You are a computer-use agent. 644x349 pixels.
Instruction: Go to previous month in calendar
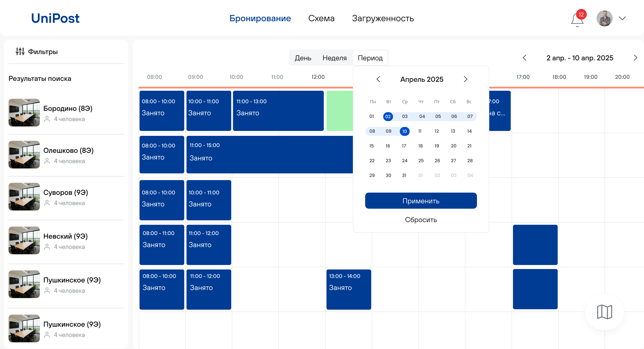378,79
